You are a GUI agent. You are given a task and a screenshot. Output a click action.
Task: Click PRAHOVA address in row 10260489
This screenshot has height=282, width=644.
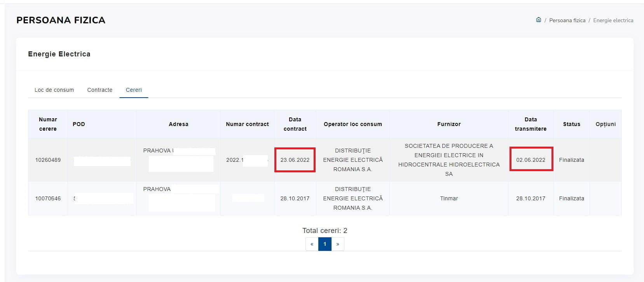coord(158,151)
